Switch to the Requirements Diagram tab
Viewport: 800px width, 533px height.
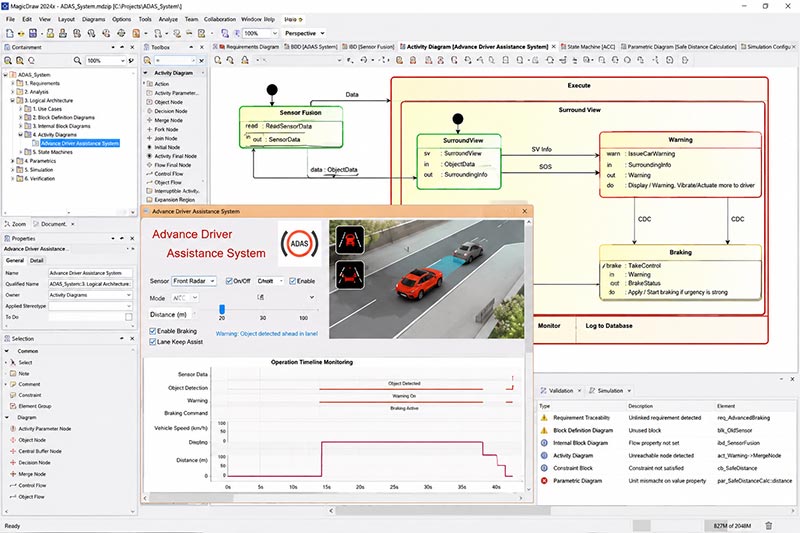click(247, 46)
